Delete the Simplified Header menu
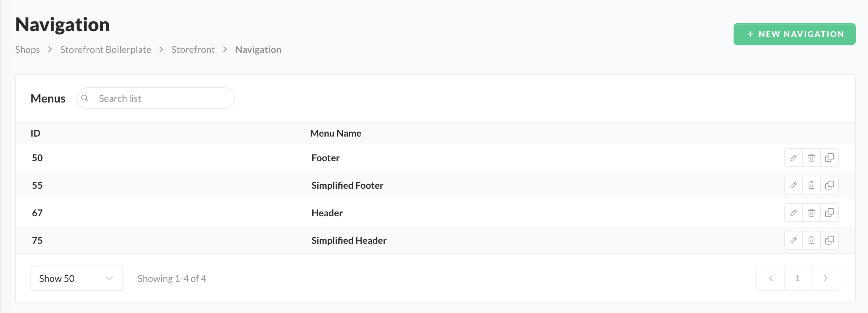Viewport: 868px width, 313px height. pos(811,240)
